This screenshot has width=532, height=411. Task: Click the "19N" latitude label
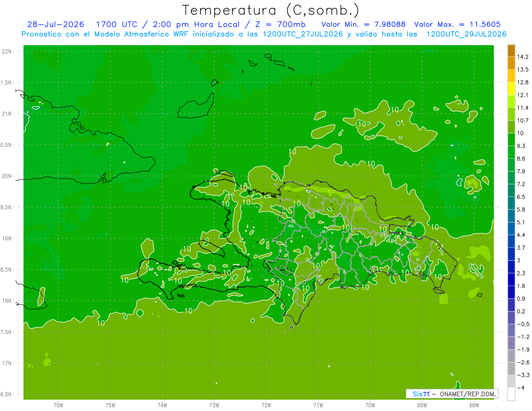point(7,238)
